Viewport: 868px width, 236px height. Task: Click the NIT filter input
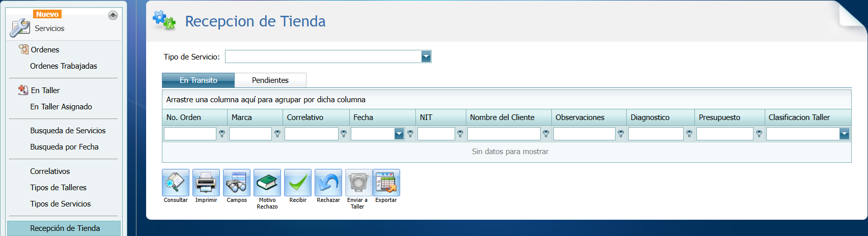point(436,134)
